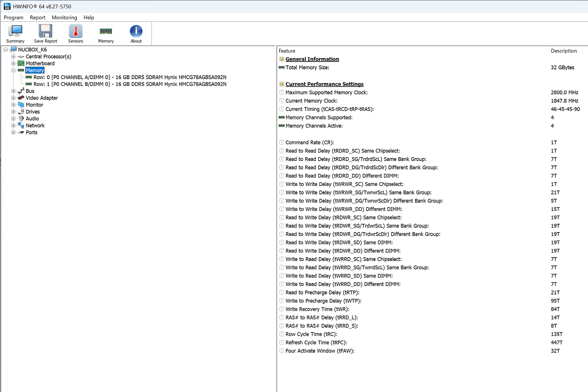Open the Help menu
Screen dimensions: 588x392
89,18
